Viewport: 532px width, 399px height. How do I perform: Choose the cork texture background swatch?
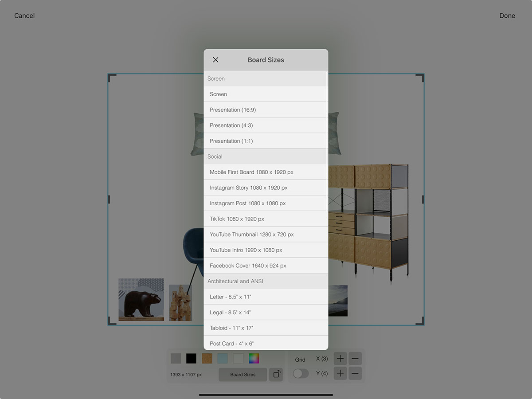(207, 358)
